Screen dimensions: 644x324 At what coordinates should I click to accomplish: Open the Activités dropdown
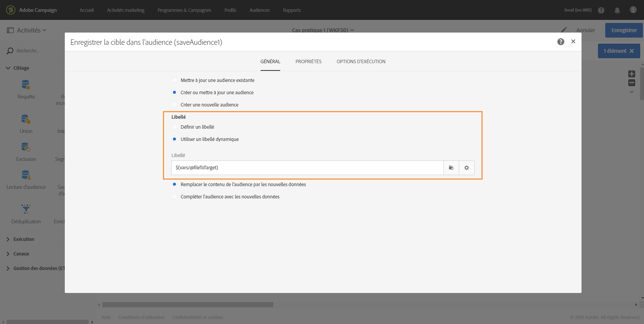31,30
